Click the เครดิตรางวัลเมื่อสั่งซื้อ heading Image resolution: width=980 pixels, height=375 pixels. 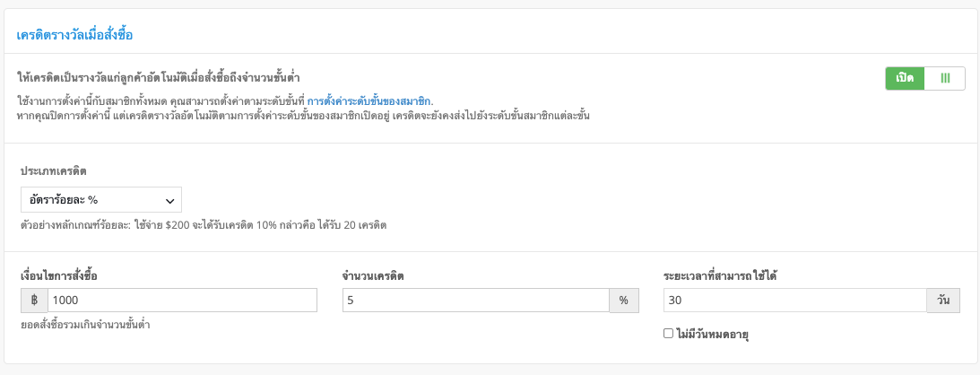pos(74,34)
